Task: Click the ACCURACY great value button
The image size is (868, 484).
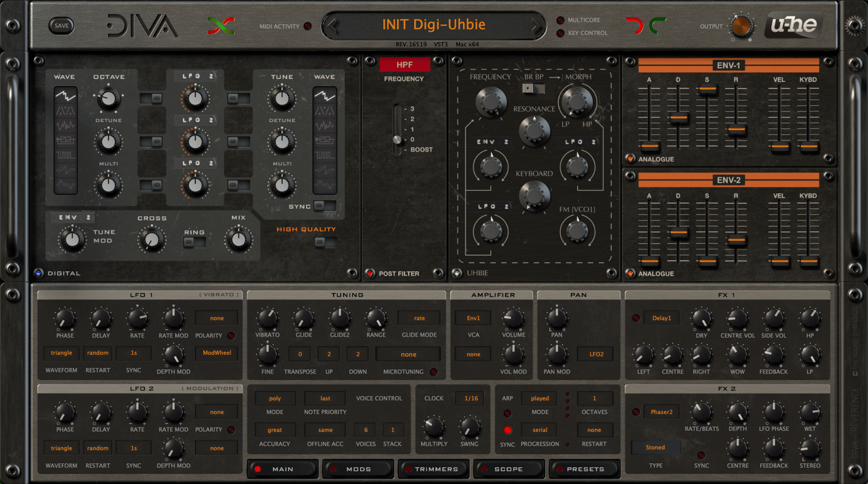Action: (x=275, y=430)
